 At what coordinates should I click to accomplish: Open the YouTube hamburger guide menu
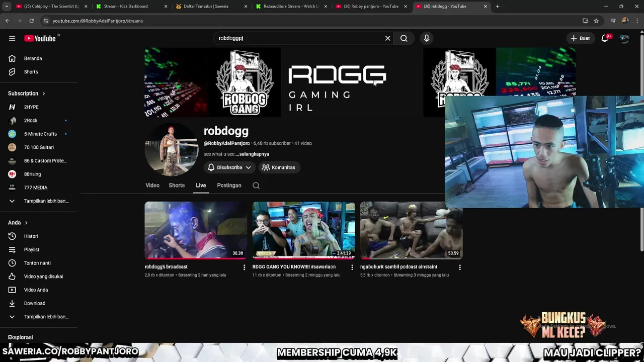coord(12,38)
